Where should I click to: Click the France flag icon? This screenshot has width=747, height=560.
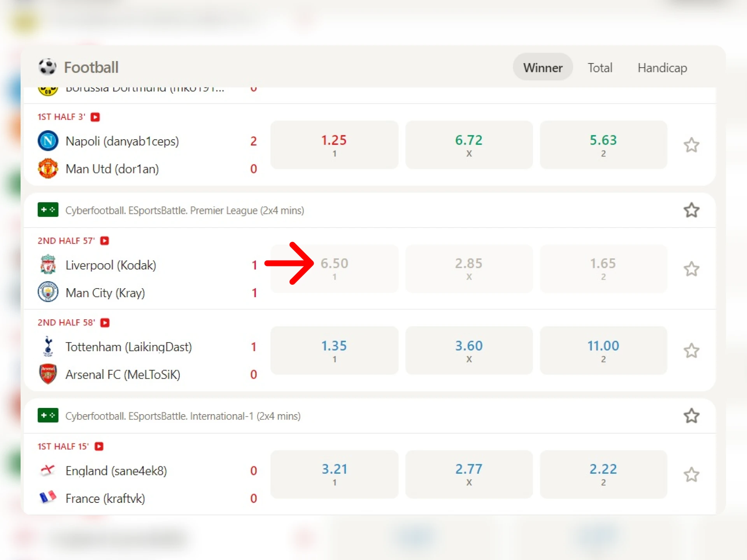(48, 498)
